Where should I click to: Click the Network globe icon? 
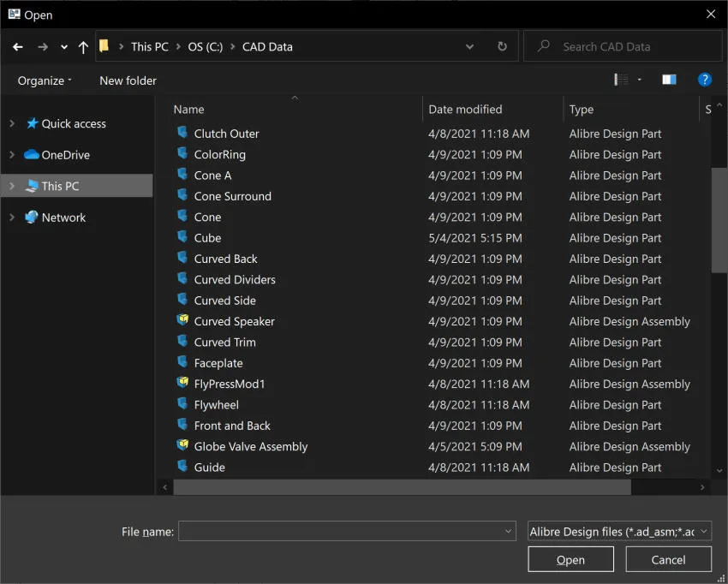point(31,217)
